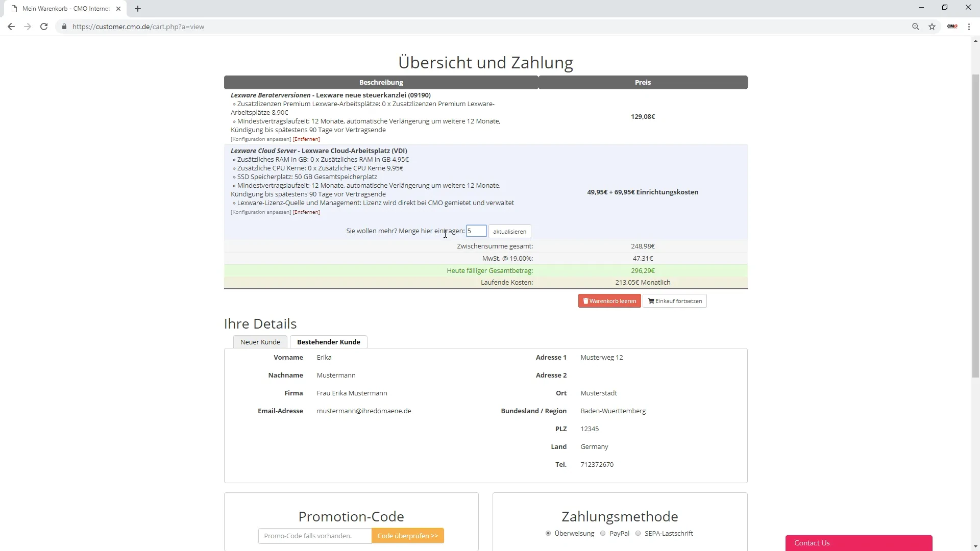
Task: Bookmark this page with the star
Action: (x=932, y=27)
